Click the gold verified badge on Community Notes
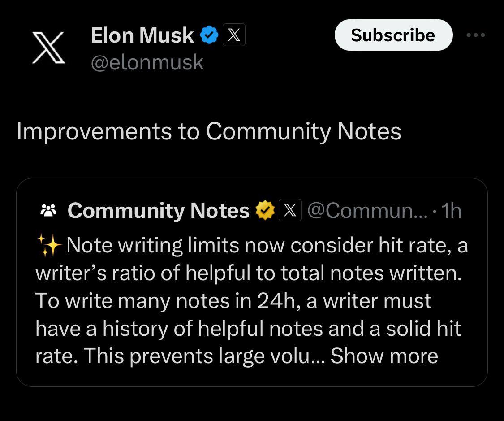The image size is (504, 421). tap(265, 210)
